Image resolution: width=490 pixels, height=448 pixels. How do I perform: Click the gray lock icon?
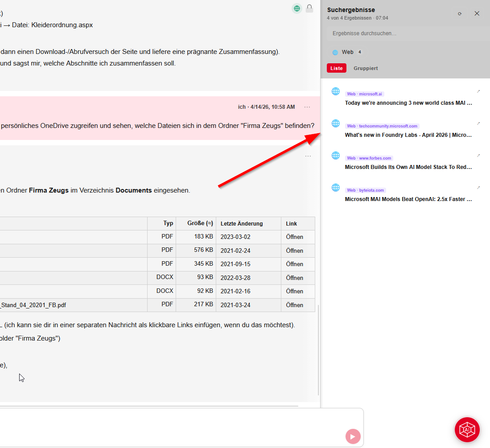click(309, 8)
